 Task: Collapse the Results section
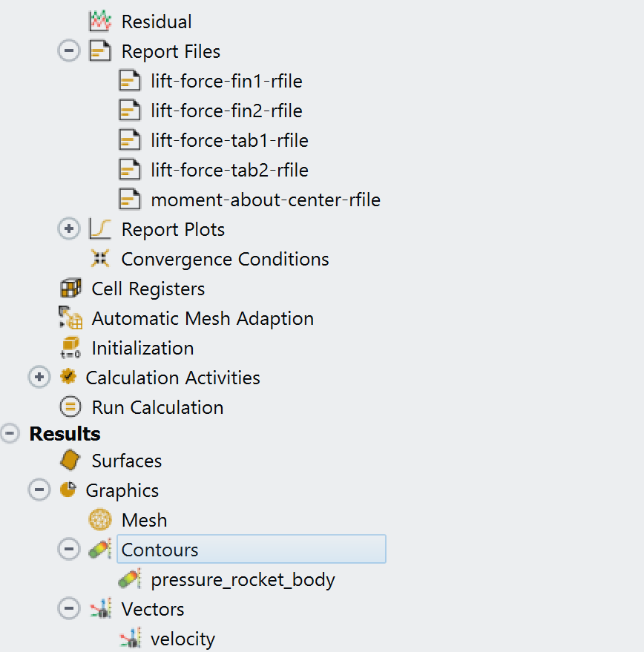10,434
